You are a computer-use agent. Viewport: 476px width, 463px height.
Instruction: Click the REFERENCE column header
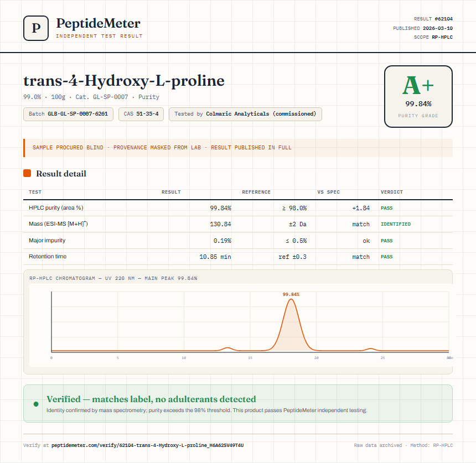256,192
